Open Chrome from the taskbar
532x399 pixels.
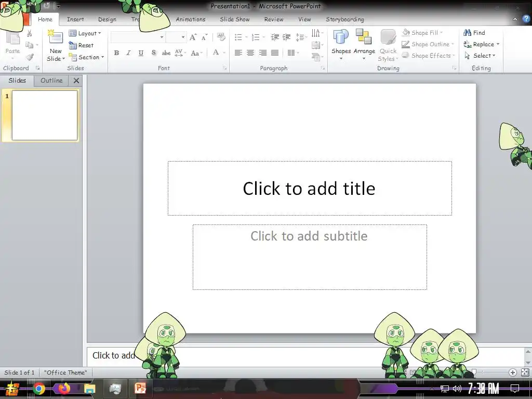click(38, 389)
